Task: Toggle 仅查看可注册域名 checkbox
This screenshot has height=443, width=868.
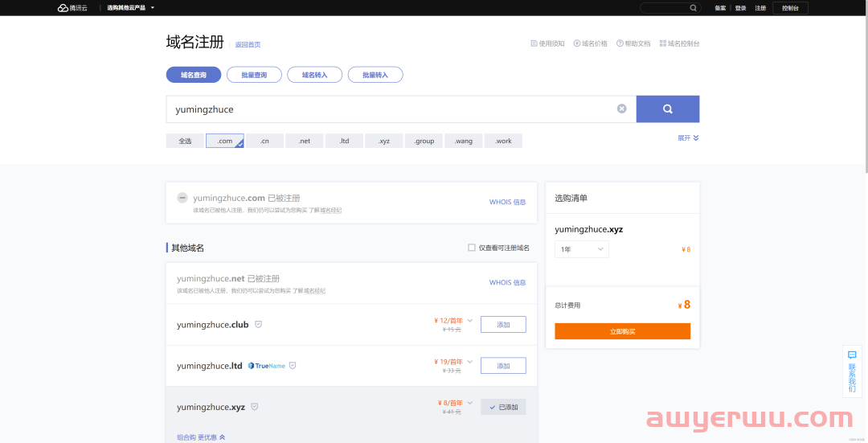Action: coord(472,248)
